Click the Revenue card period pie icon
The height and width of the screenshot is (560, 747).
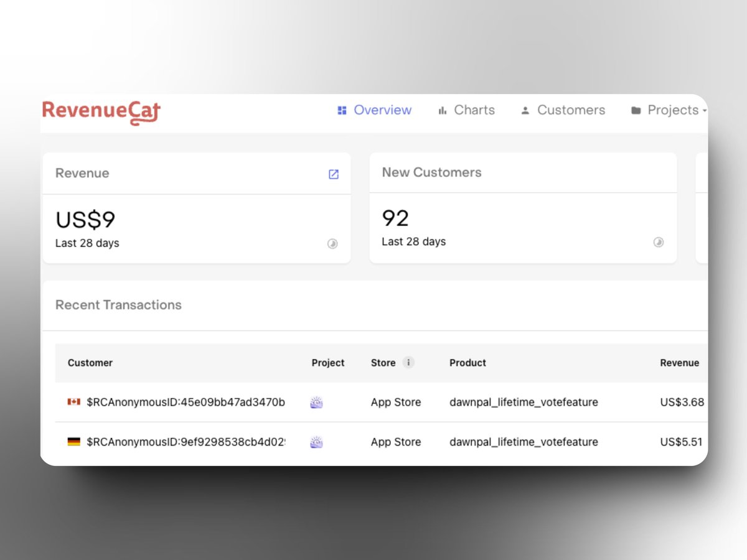pos(332,244)
